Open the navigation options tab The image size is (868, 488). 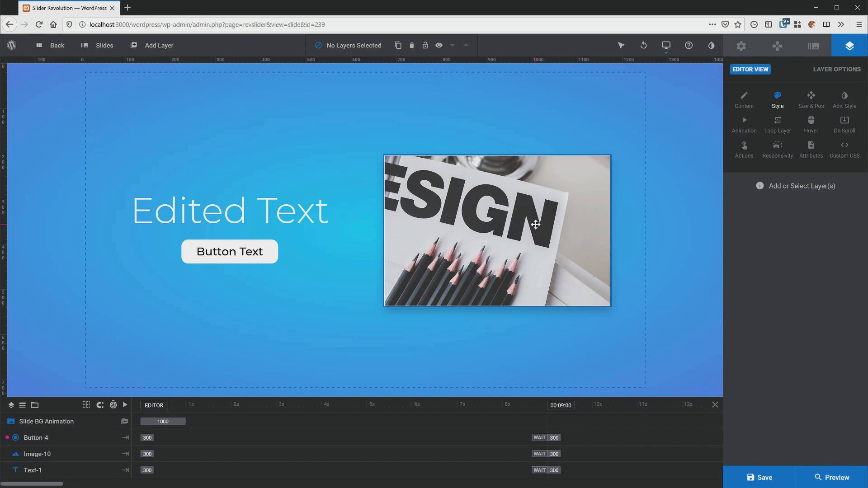(x=777, y=46)
